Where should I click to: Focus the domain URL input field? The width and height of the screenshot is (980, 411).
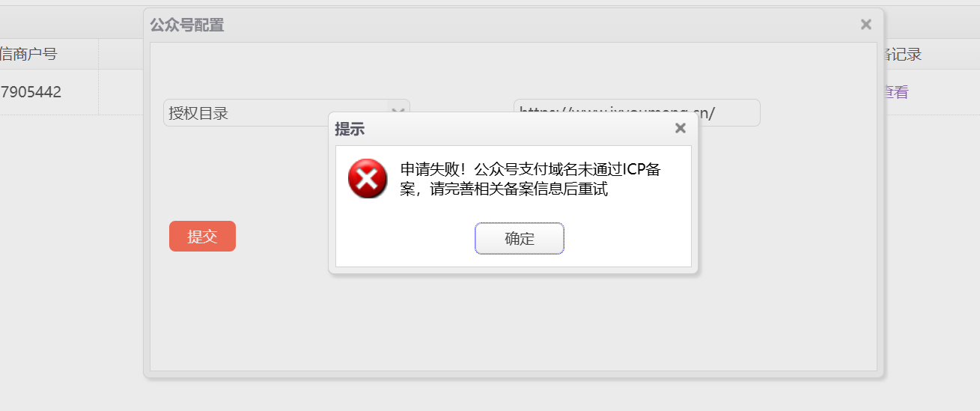click(637, 113)
